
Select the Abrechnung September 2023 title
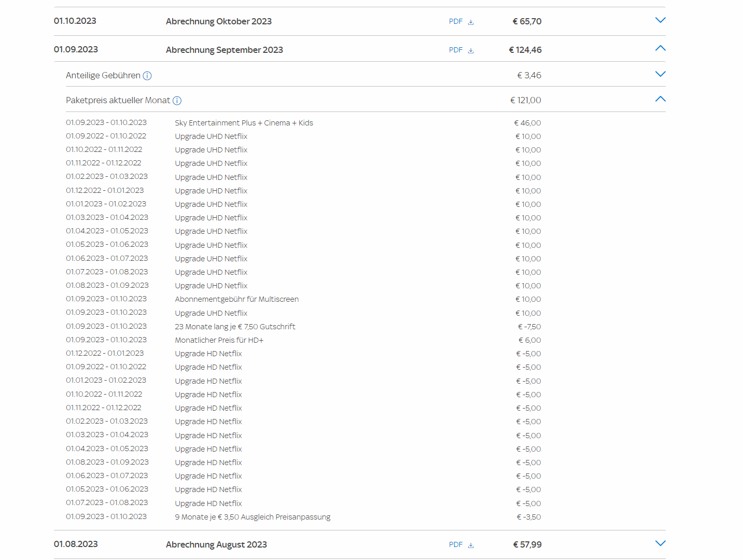coord(224,50)
